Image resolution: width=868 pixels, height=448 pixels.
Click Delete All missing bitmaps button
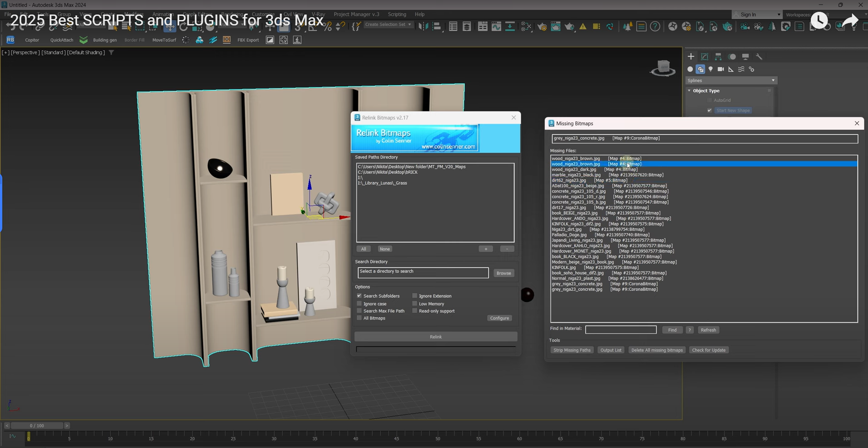point(657,350)
